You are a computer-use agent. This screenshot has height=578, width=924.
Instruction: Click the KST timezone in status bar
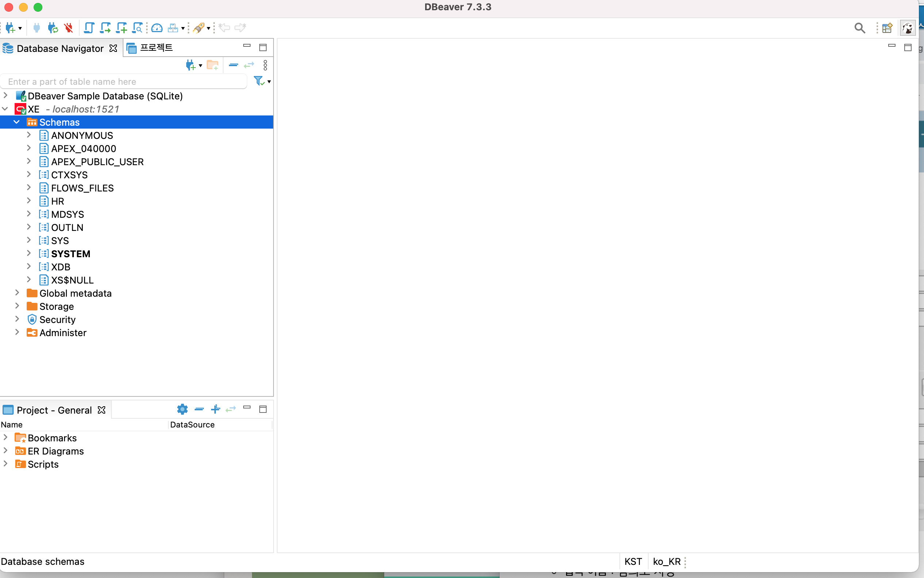633,562
